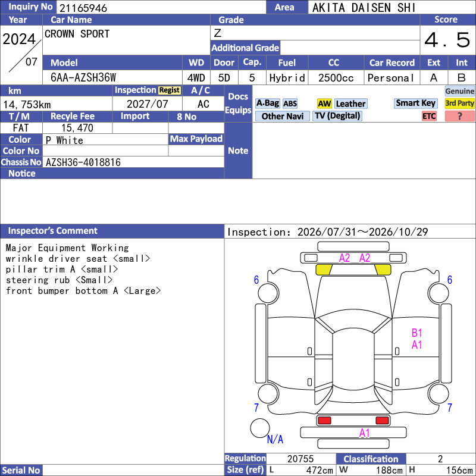The width and height of the screenshot is (476, 476).
Task: Click the N/A spare tire circle
Action: pyautogui.click(x=260, y=428)
